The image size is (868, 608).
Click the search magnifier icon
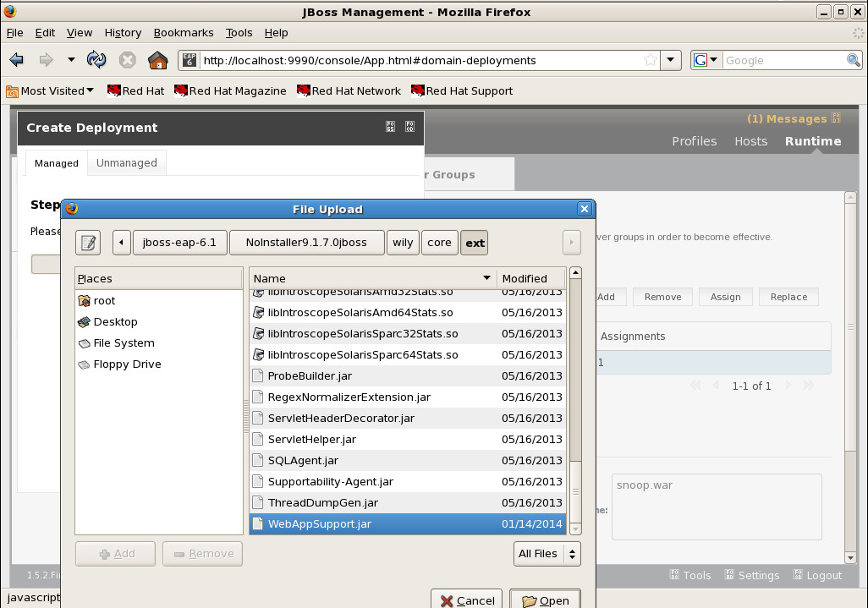853,60
